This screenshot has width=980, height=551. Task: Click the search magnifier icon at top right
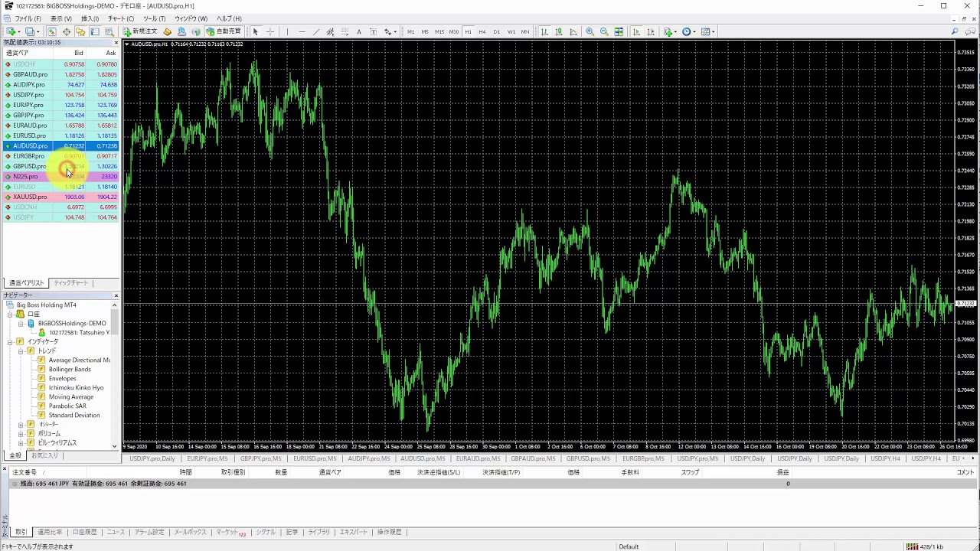(x=955, y=31)
